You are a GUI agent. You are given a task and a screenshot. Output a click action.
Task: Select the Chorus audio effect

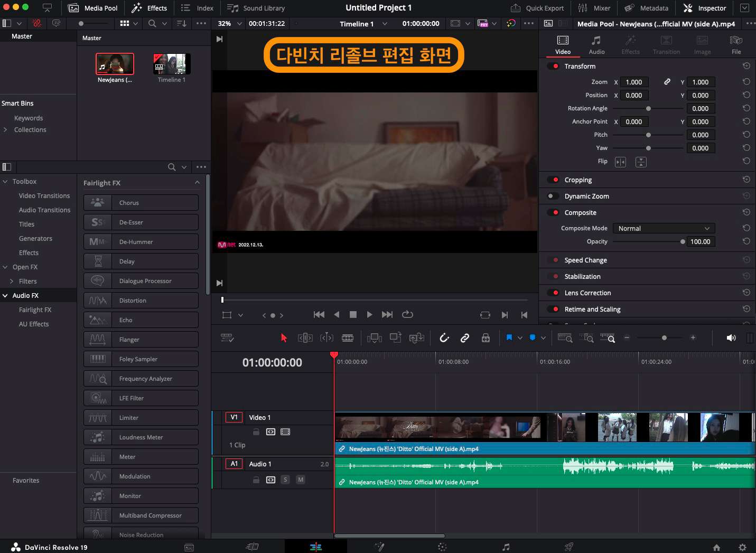141,202
